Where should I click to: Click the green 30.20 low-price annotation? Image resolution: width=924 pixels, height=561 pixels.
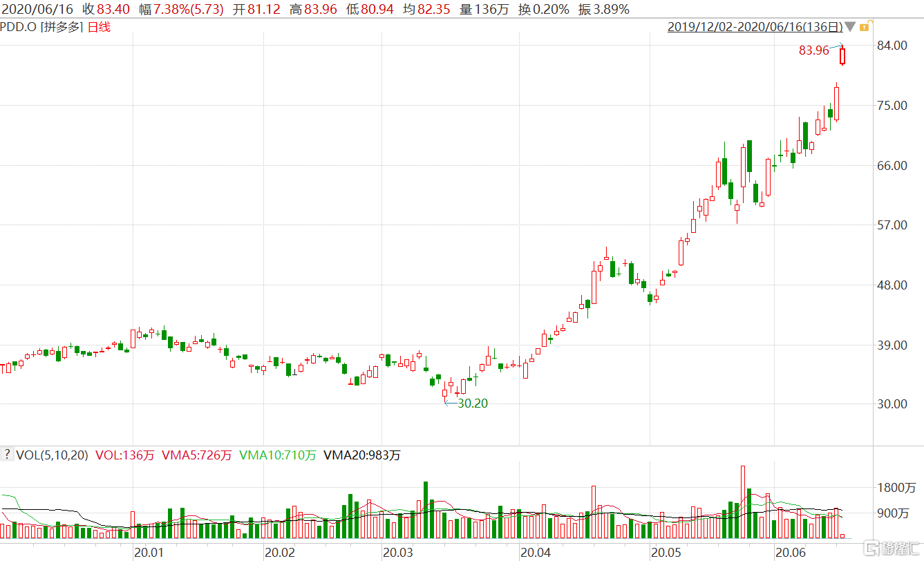click(x=473, y=403)
